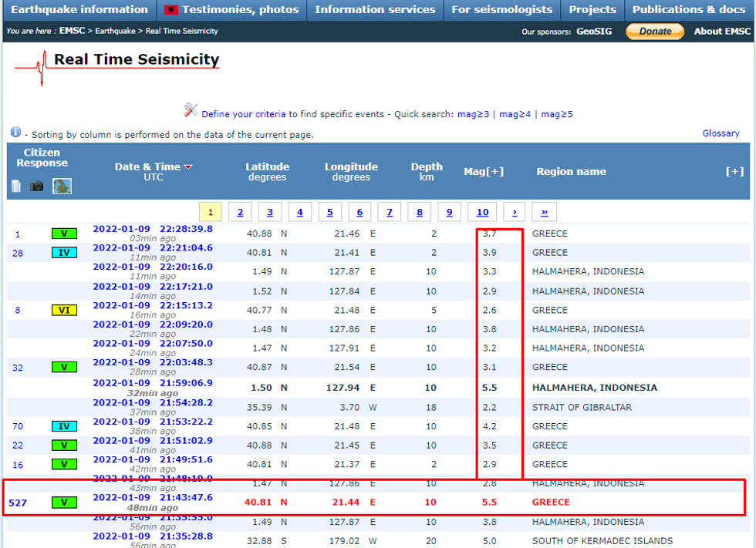Screen dimensions: 756x548
Task: Go to results page 10
Action: (x=482, y=213)
